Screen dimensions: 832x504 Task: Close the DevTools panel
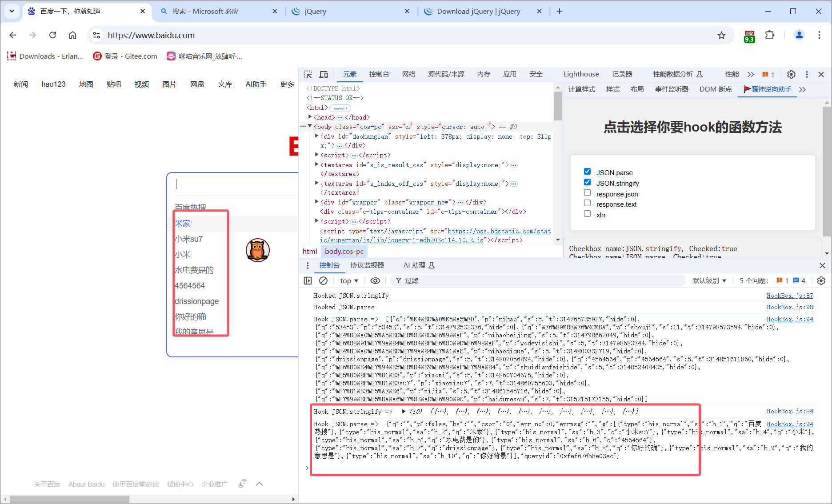click(821, 74)
